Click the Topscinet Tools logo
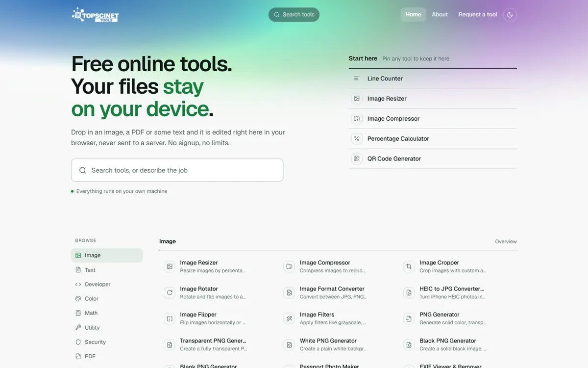This screenshot has width=588, height=368. point(95,15)
